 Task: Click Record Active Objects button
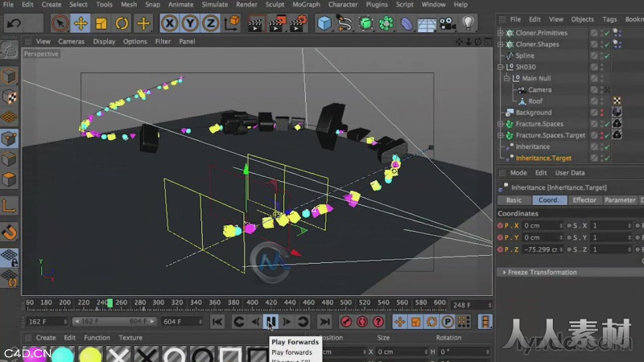(346, 323)
